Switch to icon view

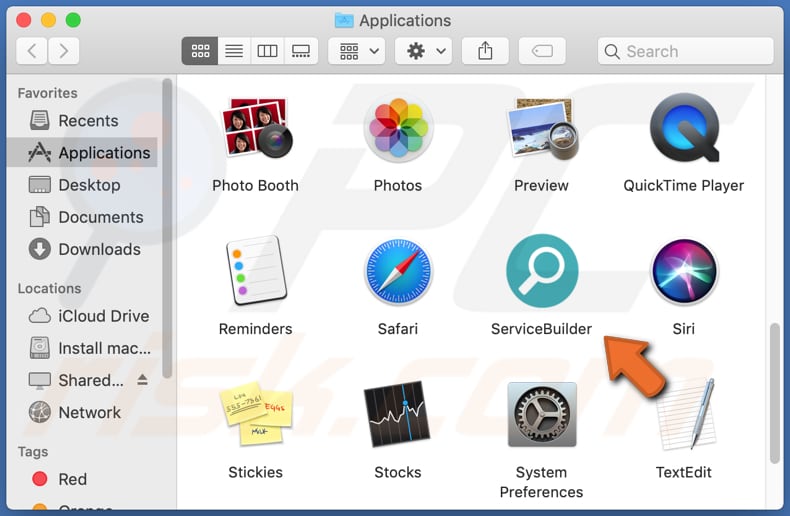click(x=200, y=51)
